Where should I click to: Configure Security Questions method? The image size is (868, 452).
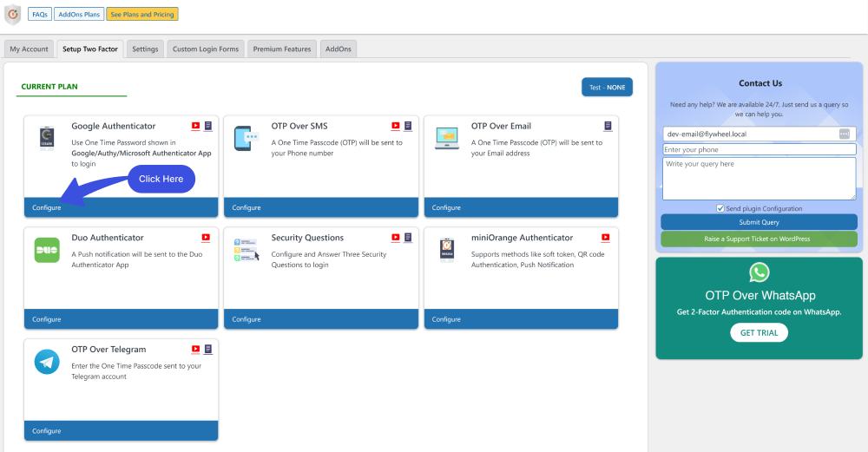point(320,319)
